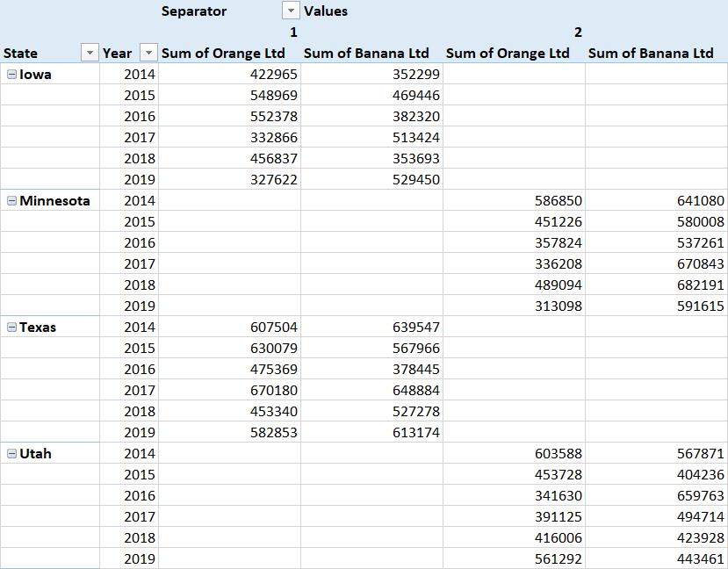Screen dimensions: 728x569
Task: Click cell with value 357824
Action: 514,242
